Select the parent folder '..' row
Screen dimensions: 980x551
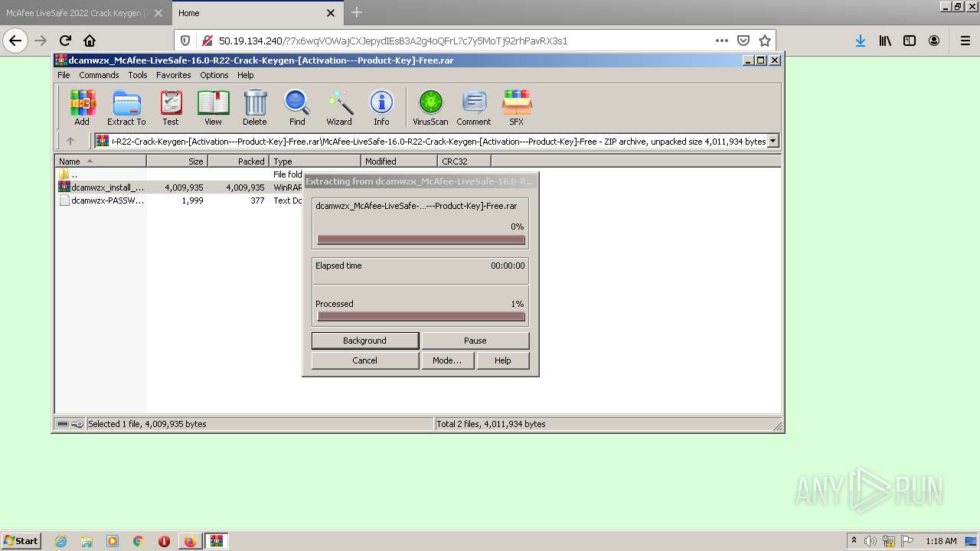point(180,174)
